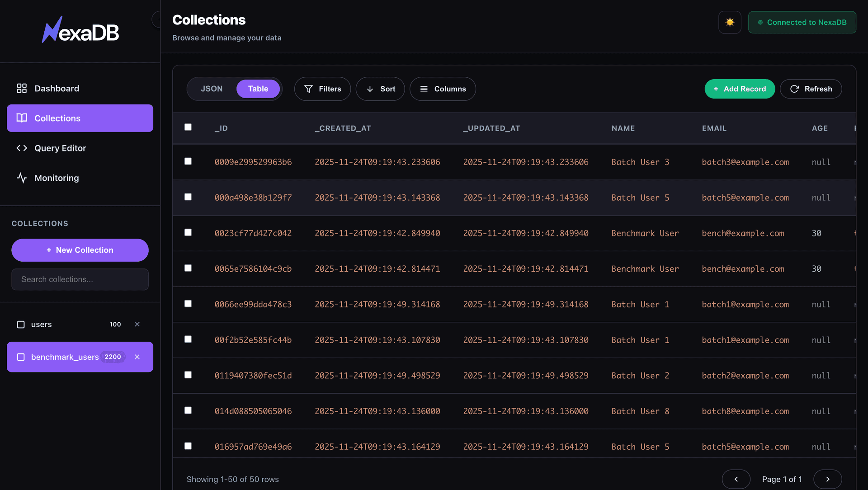Tick the users collection checkbox
This screenshot has height=490, width=868.
click(x=20, y=324)
